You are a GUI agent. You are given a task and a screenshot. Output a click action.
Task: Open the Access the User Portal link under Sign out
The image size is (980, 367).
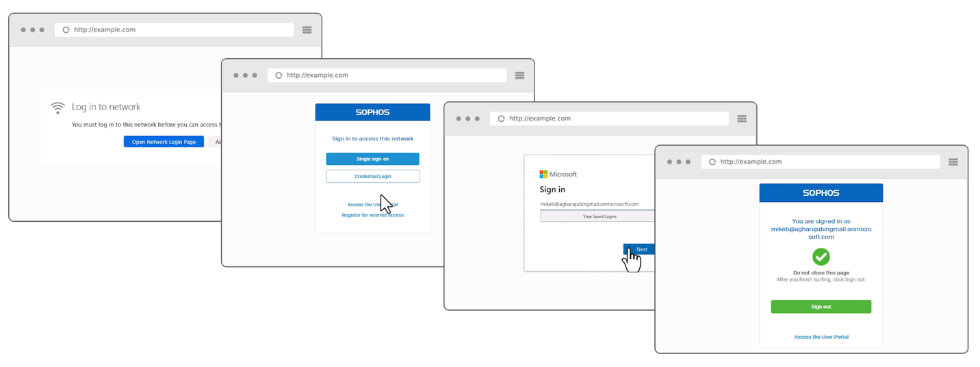point(821,337)
